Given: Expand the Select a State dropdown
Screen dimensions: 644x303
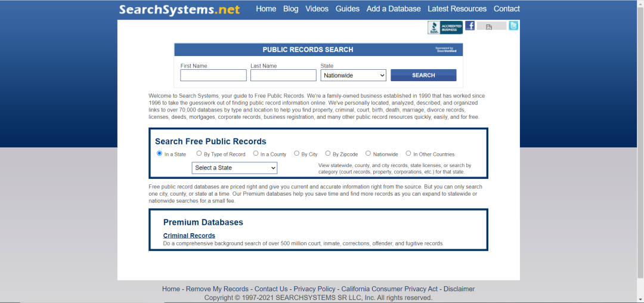Looking at the screenshot, I should [234, 168].
